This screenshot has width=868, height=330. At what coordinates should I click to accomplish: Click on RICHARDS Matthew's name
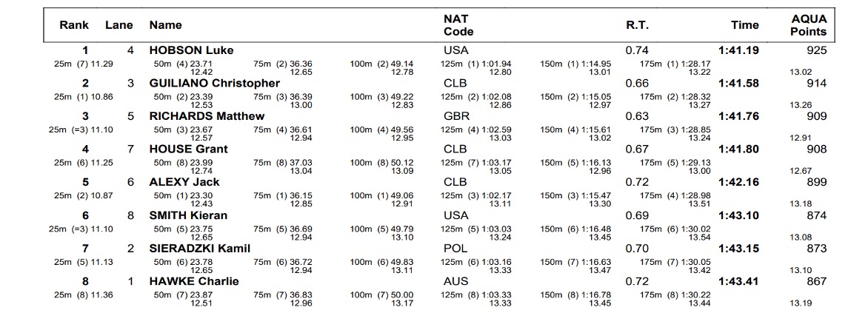[207, 116]
